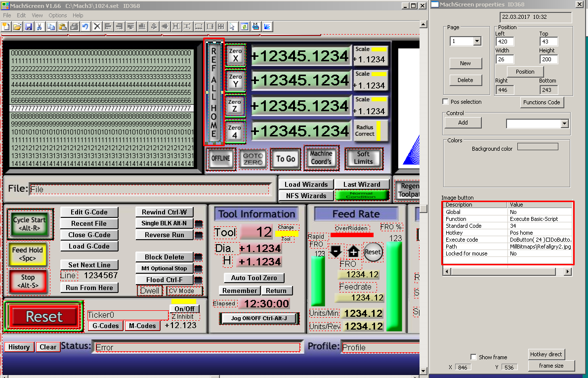The height and width of the screenshot is (378, 588).
Task: Expand the Control type combo box
Action: tap(564, 124)
